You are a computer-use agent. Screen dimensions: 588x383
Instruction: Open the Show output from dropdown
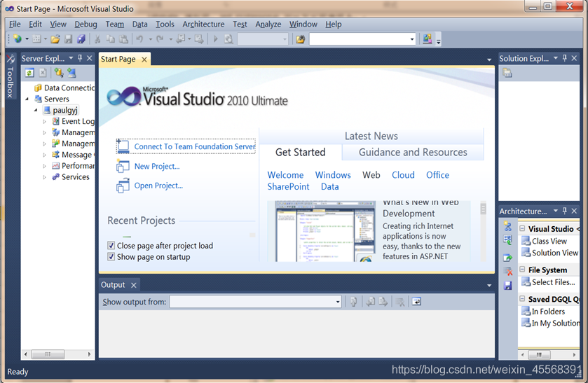point(338,302)
